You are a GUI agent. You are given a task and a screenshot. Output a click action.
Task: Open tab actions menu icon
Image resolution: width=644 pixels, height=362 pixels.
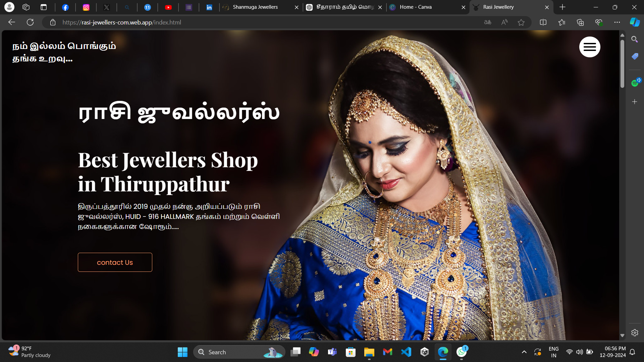44,7
